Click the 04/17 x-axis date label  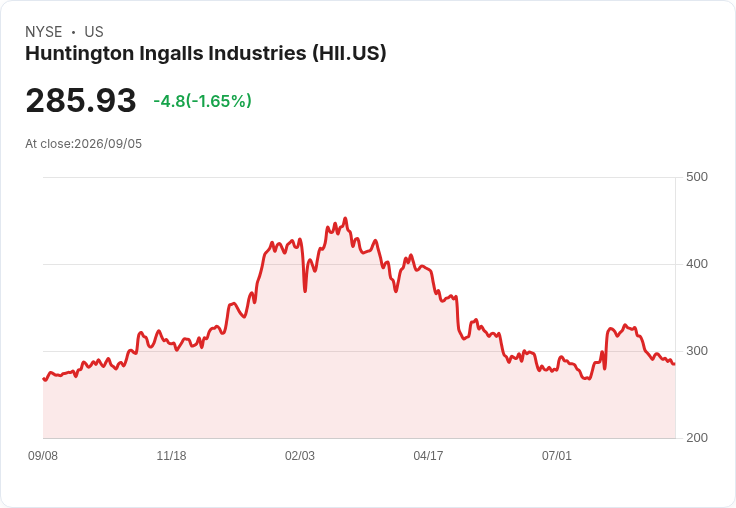pos(428,455)
